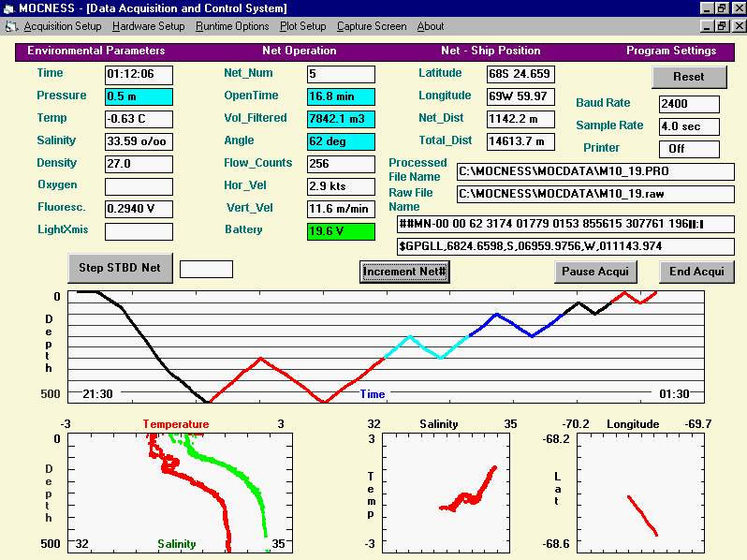This screenshot has height=560, width=747.
Task: Open the Runtime Options menu
Action: click(232, 27)
